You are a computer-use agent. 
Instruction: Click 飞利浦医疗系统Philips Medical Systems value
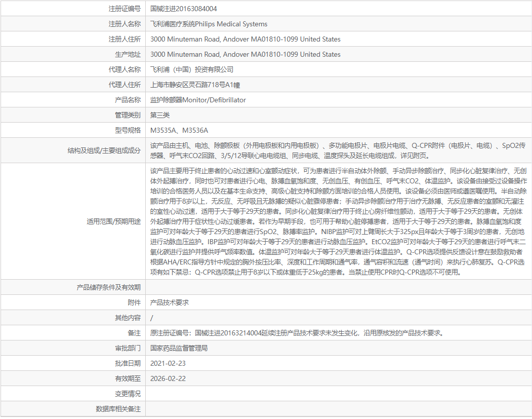point(209,24)
